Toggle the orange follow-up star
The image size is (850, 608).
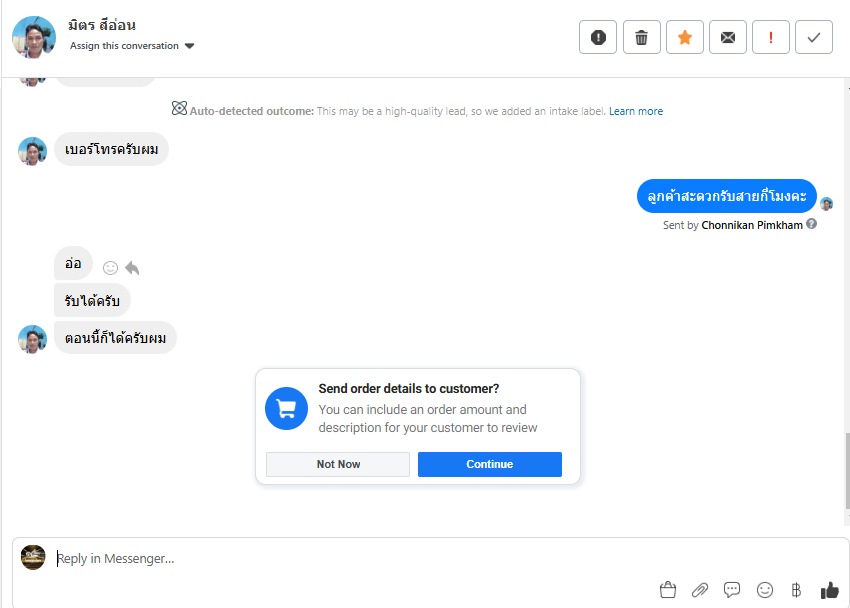point(685,38)
